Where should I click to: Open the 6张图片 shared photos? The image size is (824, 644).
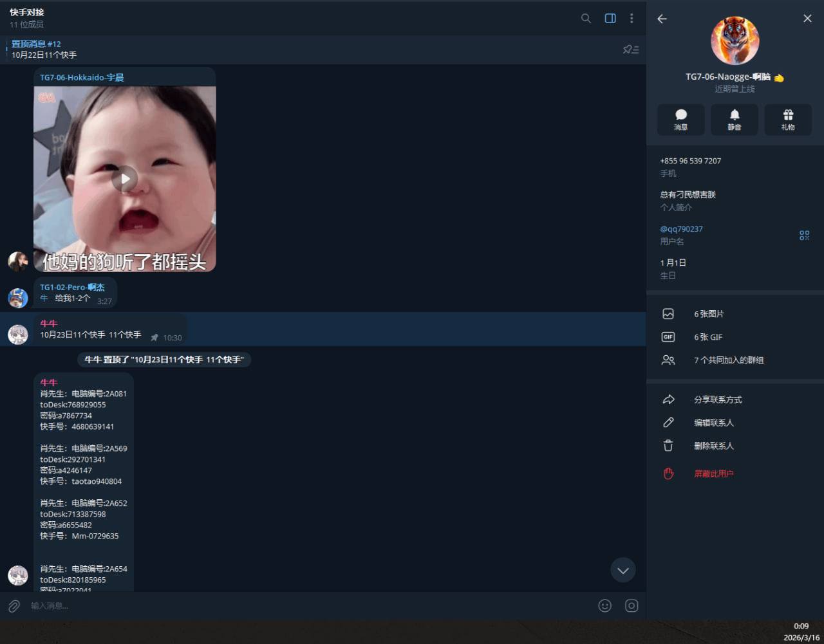pyautogui.click(x=735, y=314)
